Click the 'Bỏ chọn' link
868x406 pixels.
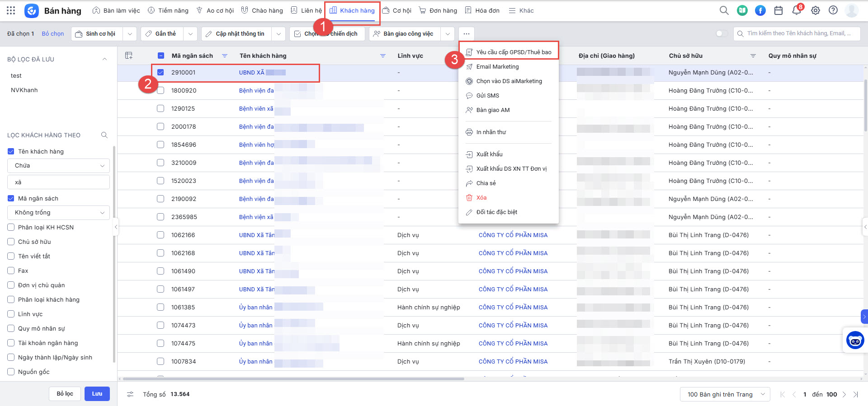coord(53,34)
